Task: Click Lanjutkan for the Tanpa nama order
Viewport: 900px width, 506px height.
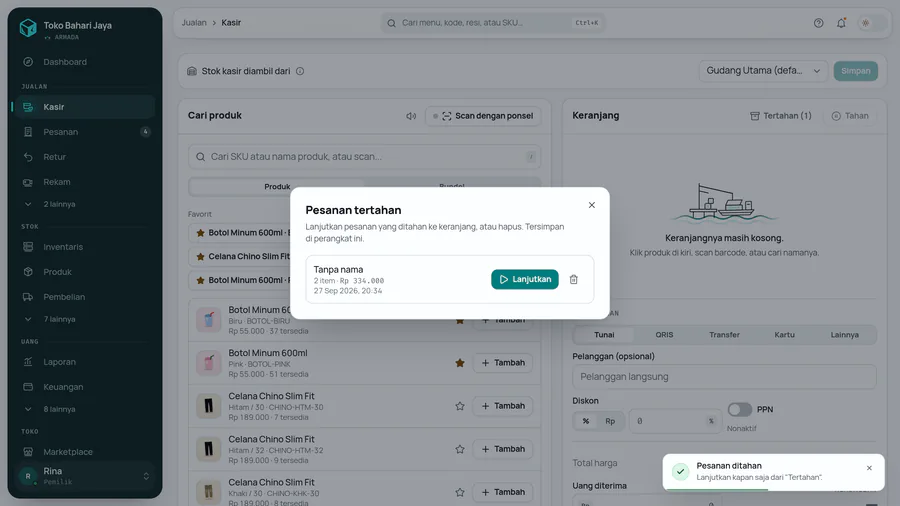Action: point(525,279)
